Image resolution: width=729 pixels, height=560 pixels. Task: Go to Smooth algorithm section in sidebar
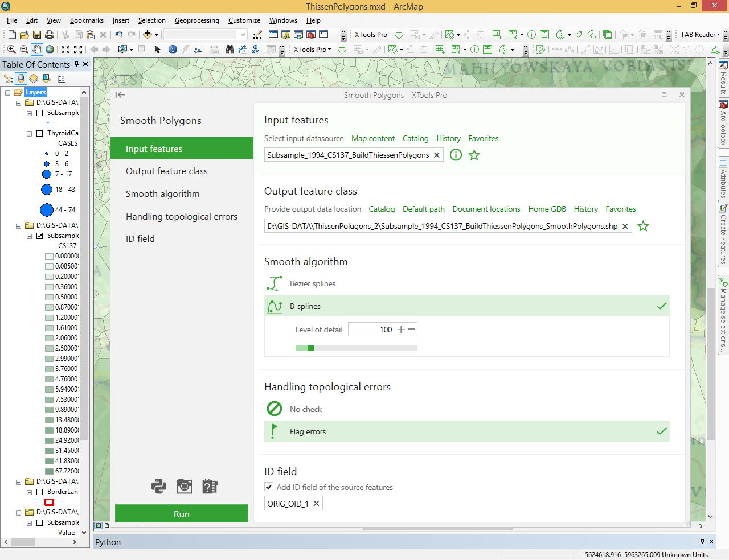point(182,193)
